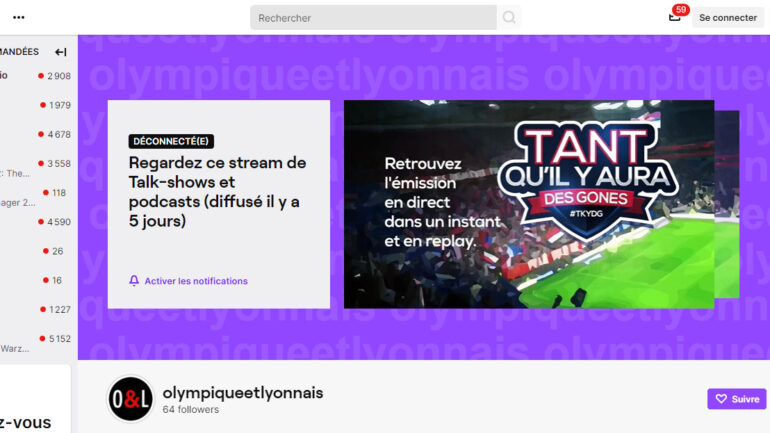770x433 pixels.
Task: Select the channel with 2 908 viewers
Action: pyautogui.click(x=35, y=76)
